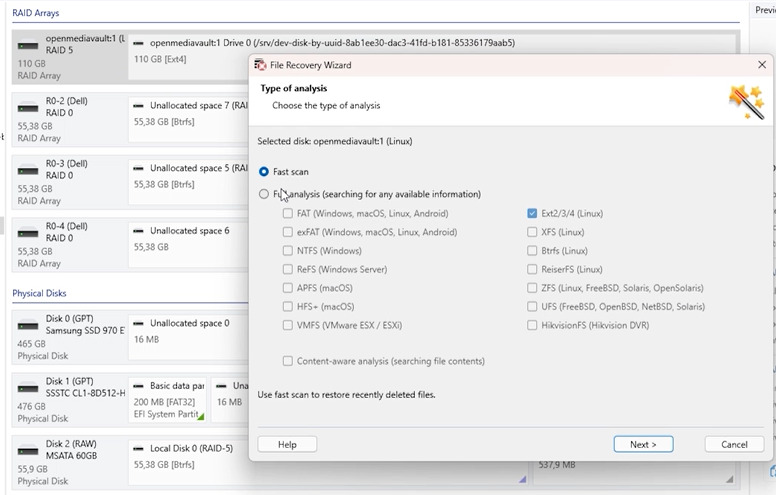The height and width of the screenshot is (495, 776).
Task: Enable Content-aware analysis checkbox
Action: click(x=288, y=361)
